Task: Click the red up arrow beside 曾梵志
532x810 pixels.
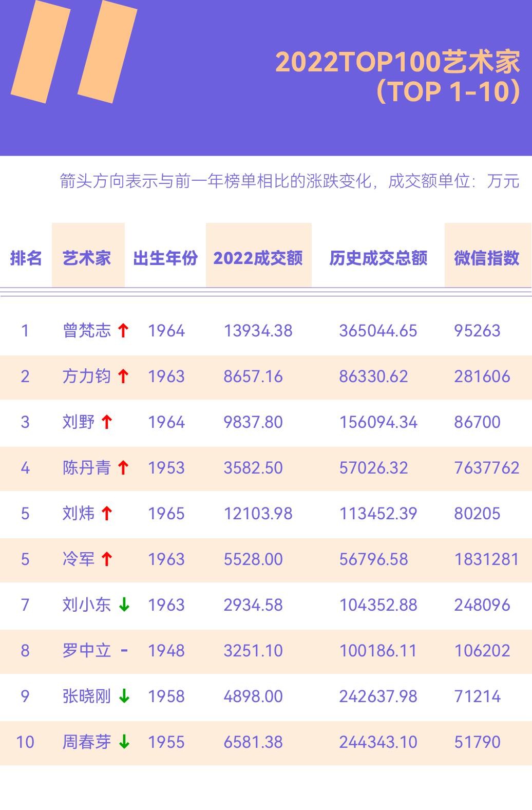Action: 123,331
